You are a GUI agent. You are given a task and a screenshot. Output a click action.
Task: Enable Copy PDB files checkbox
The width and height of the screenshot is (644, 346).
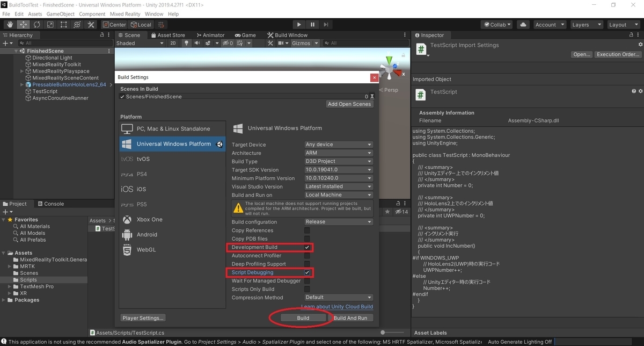307,239
